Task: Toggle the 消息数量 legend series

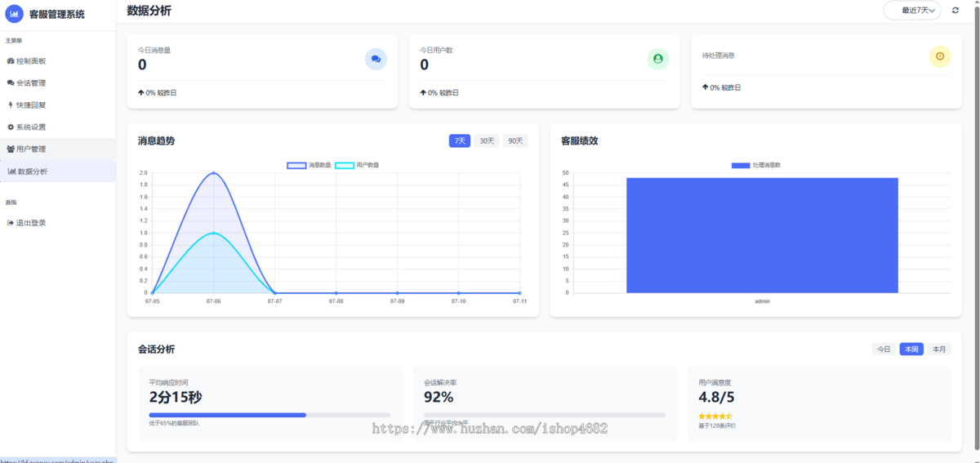Action: [309, 166]
